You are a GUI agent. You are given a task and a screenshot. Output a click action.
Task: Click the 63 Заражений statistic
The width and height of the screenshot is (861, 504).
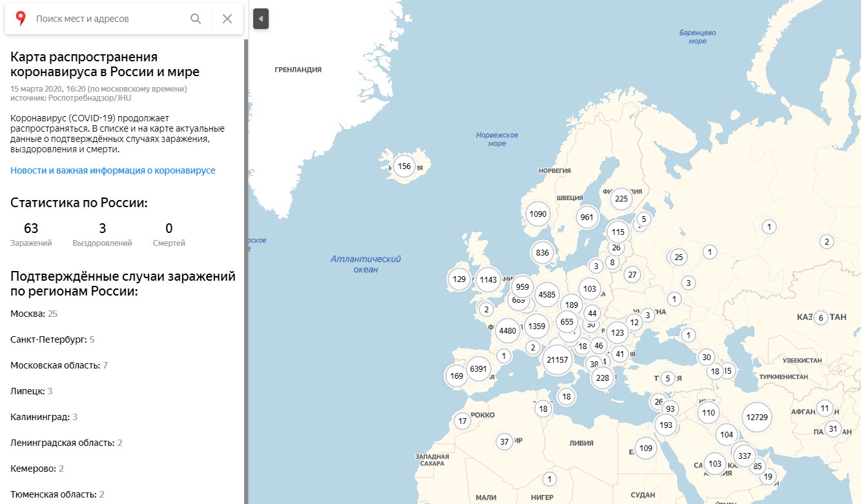click(x=31, y=235)
